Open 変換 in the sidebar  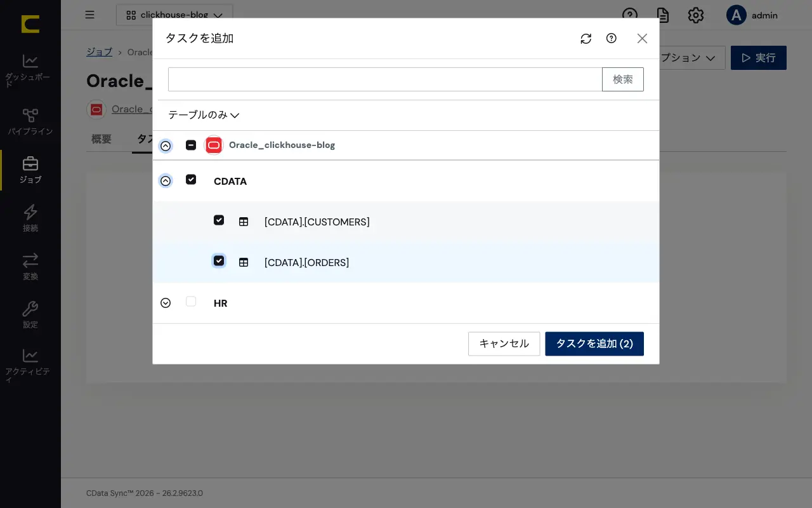coord(30,266)
